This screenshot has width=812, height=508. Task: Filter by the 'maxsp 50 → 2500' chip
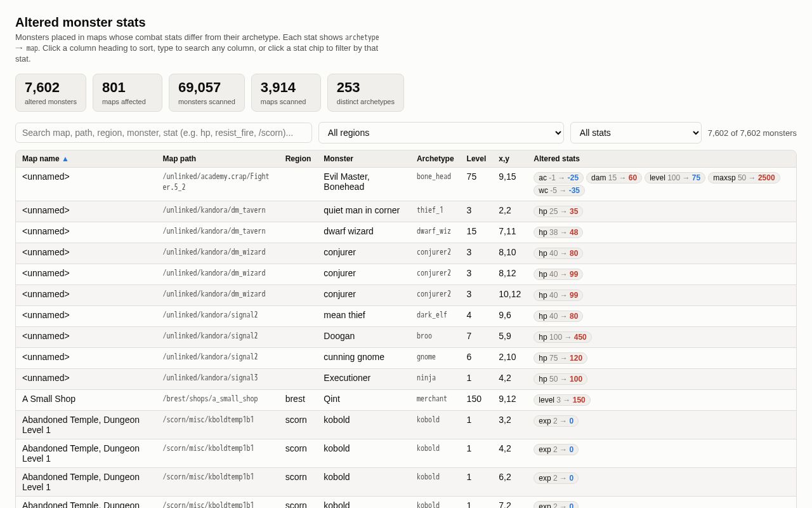[744, 178]
